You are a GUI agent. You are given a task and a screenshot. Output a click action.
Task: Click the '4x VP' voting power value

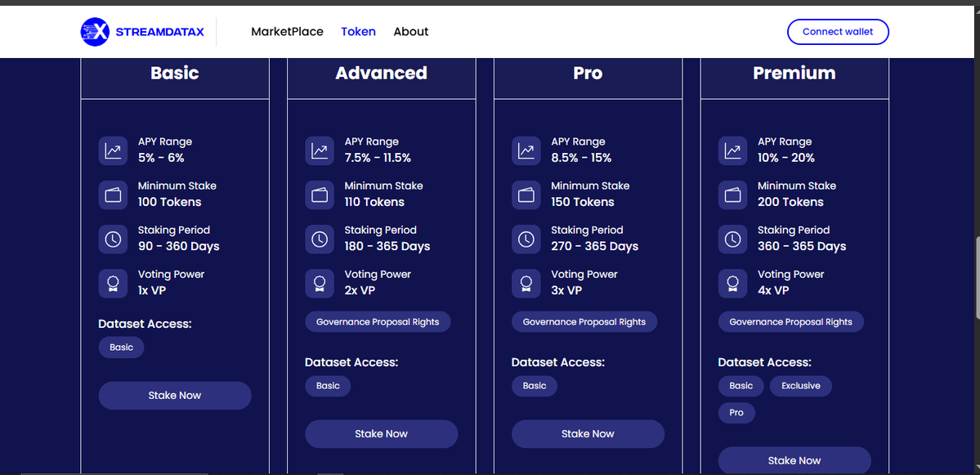point(773,291)
